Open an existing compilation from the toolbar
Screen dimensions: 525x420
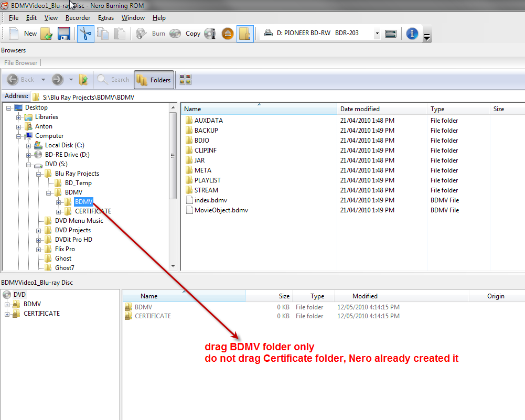pyautogui.click(x=46, y=34)
